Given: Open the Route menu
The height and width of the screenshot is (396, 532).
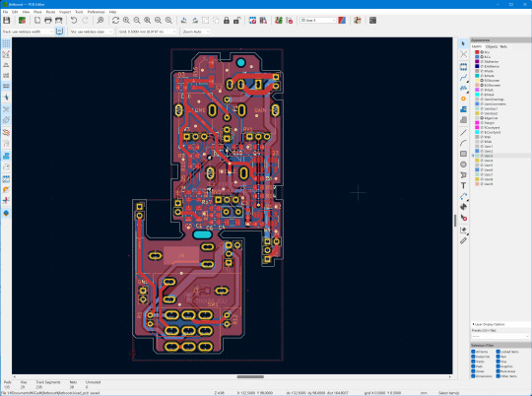Looking at the screenshot, I should [50, 12].
